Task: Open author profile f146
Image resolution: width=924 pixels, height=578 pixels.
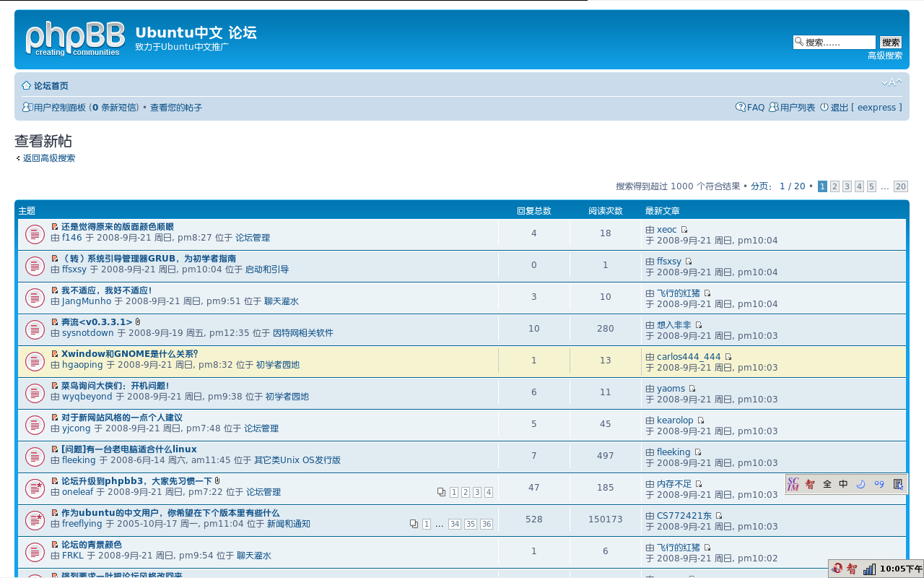Action: (72, 238)
